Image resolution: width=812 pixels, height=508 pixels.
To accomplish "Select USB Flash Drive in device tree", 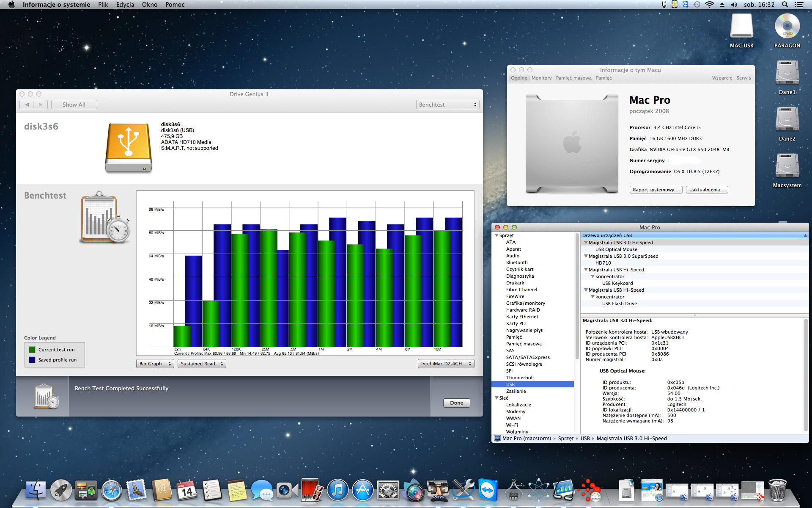I will point(620,304).
